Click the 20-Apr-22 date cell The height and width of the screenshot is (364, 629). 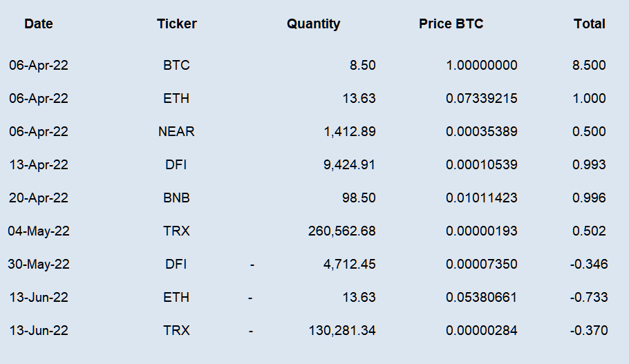click(39, 198)
